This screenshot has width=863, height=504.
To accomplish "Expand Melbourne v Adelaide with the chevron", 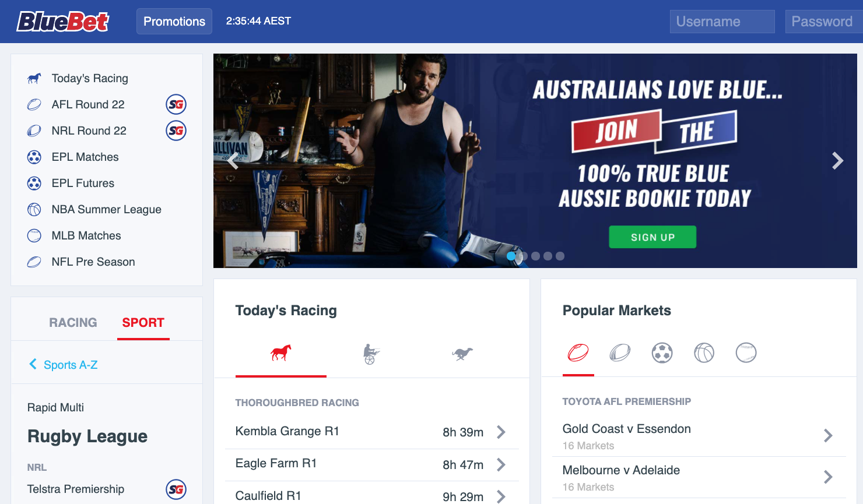I will (828, 477).
